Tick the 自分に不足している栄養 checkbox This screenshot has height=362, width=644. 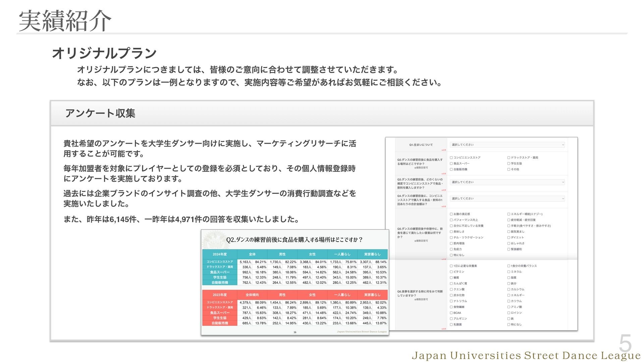pyautogui.click(x=451, y=226)
